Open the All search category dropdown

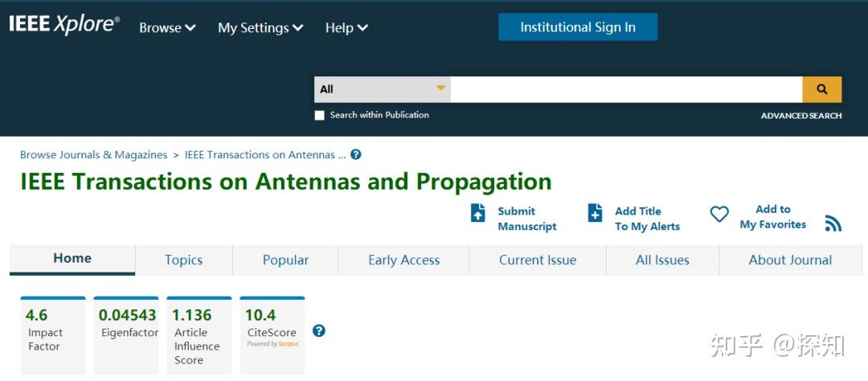pyautogui.click(x=382, y=89)
